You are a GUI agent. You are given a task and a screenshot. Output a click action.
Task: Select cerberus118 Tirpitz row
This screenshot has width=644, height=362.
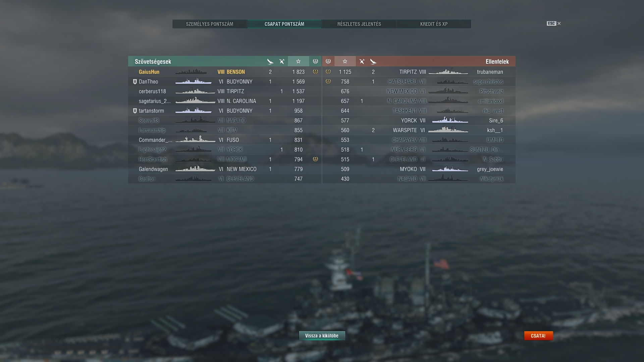coord(225,91)
